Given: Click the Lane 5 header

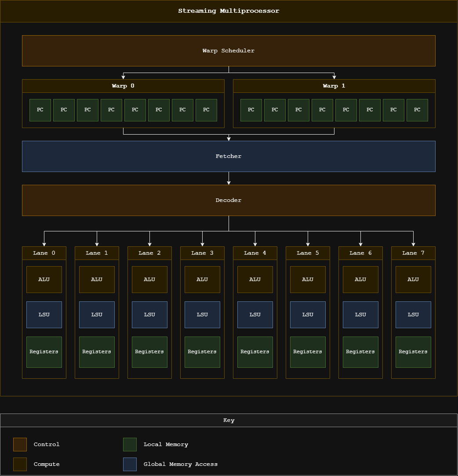Looking at the screenshot, I should pyautogui.click(x=308, y=253).
